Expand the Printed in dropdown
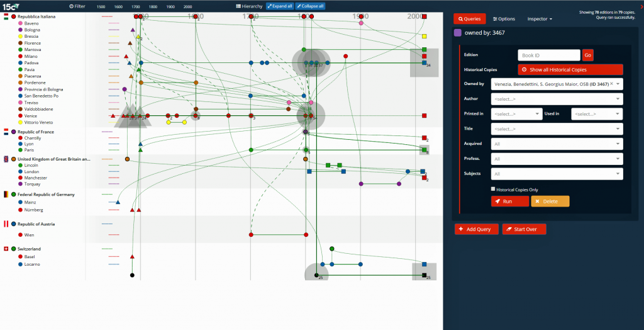This screenshot has width=644, height=330. [x=516, y=114]
